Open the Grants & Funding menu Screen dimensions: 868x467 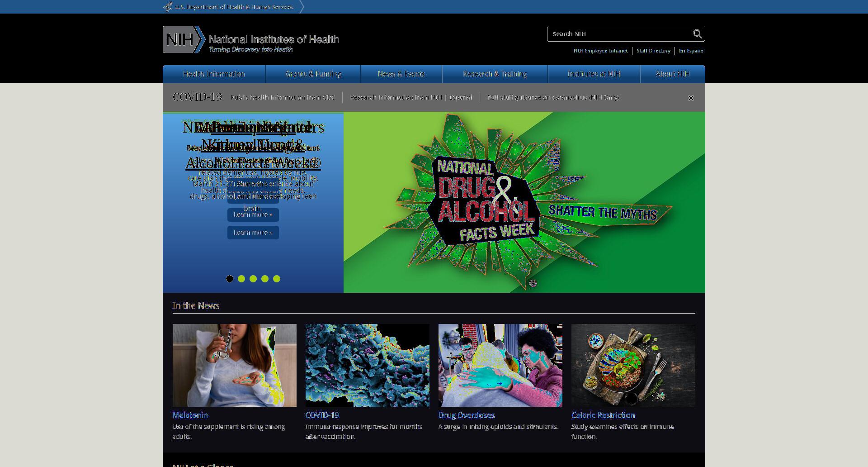pos(313,74)
